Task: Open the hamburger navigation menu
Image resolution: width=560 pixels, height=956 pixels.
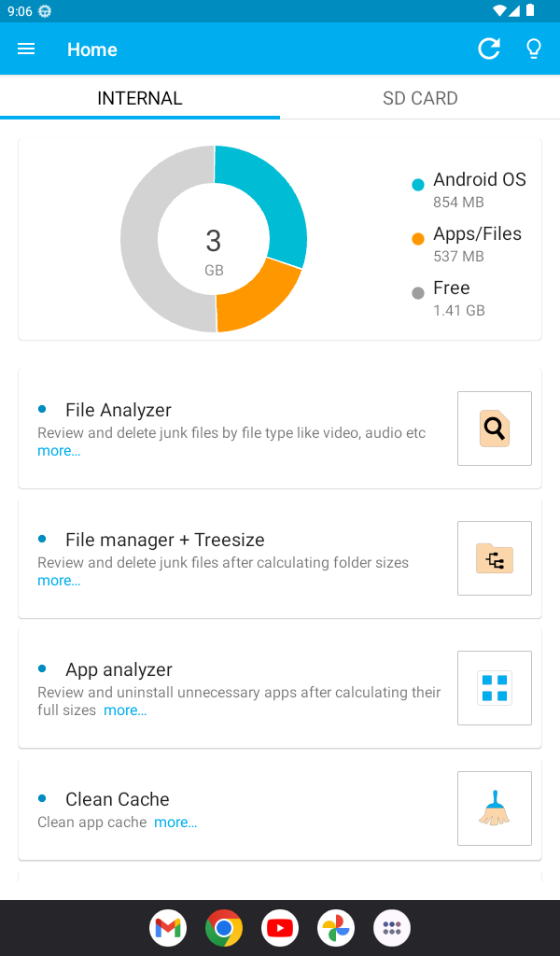Action: pyautogui.click(x=26, y=49)
